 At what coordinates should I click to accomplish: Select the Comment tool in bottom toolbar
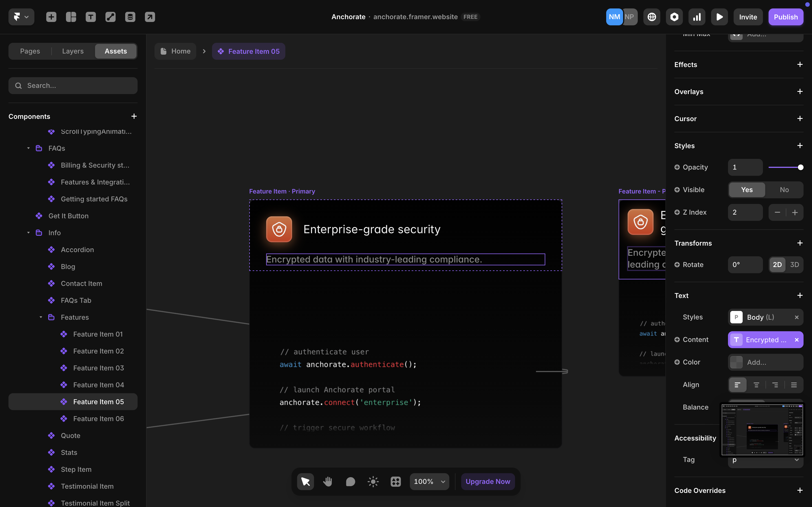(350, 482)
